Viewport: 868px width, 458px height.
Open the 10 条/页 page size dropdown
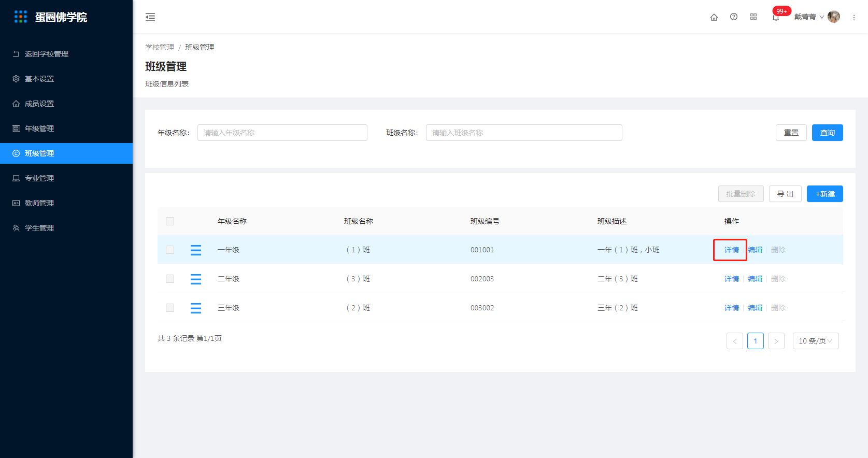click(816, 341)
